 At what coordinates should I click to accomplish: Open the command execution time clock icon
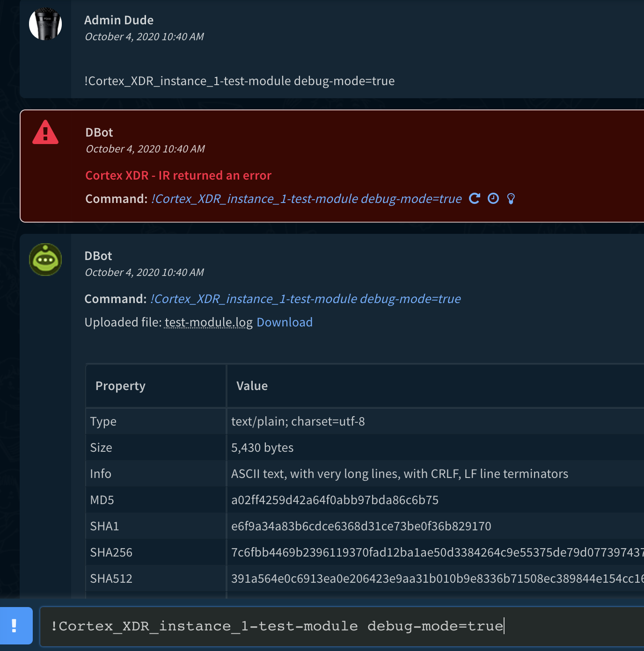click(x=492, y=198)
